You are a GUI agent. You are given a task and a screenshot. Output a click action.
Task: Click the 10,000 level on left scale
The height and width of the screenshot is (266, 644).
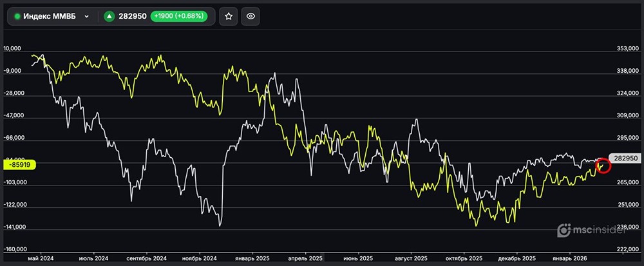(x=14, y=49)
